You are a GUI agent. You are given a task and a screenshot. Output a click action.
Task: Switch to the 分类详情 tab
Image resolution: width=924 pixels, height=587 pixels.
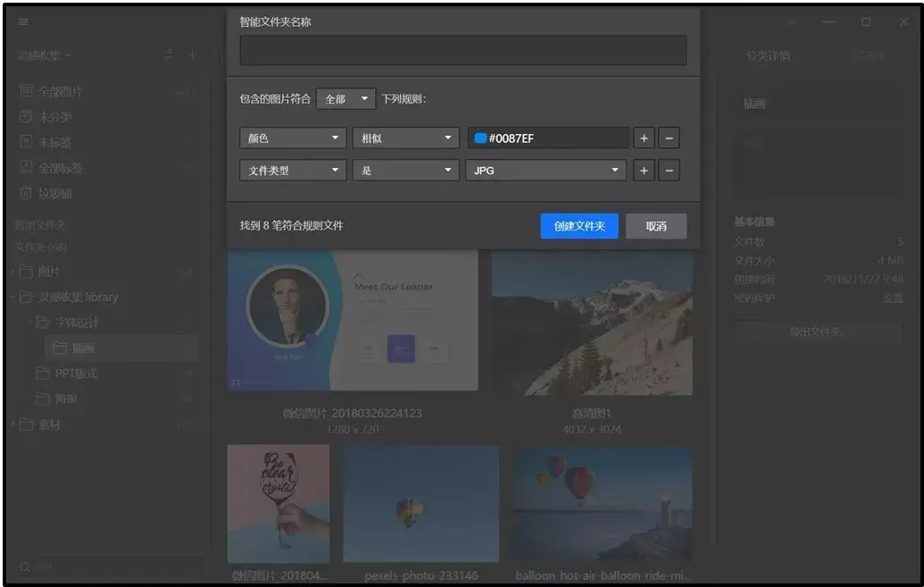[768, 55]
